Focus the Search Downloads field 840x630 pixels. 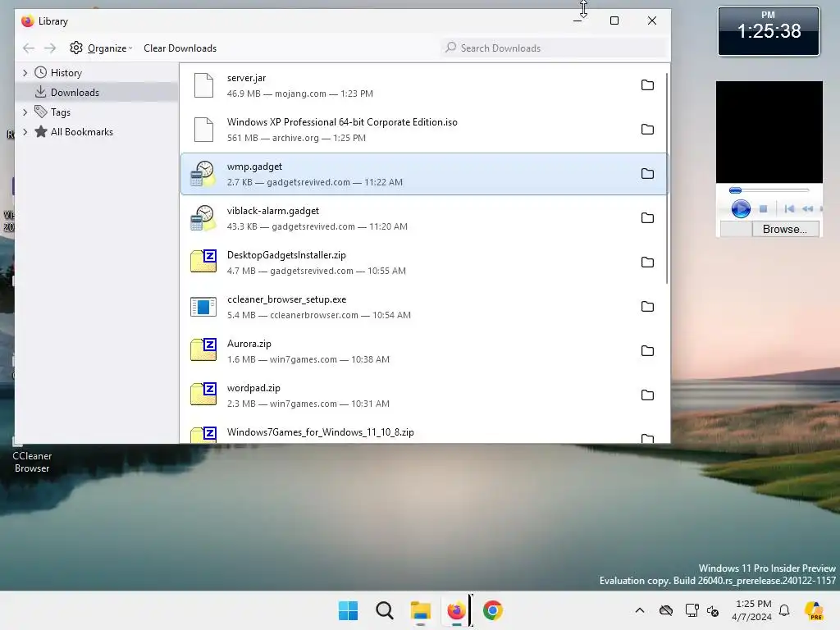point(555,48)
